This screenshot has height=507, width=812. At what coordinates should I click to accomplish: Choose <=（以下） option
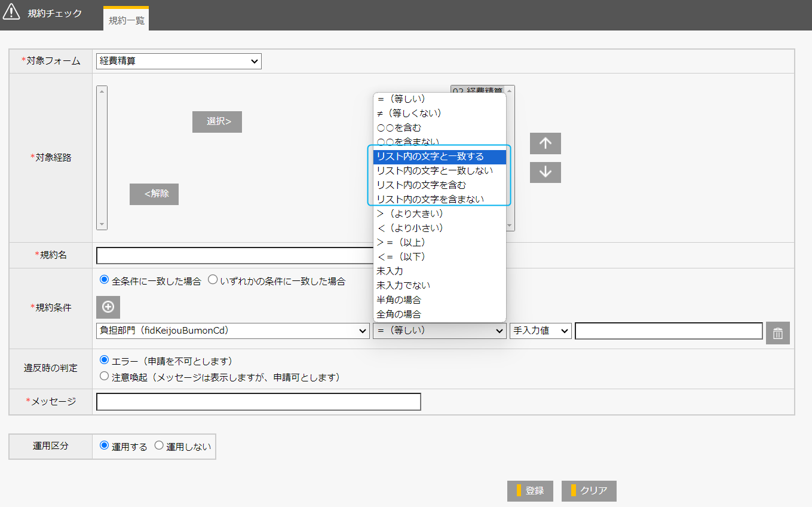coord(439,256)
